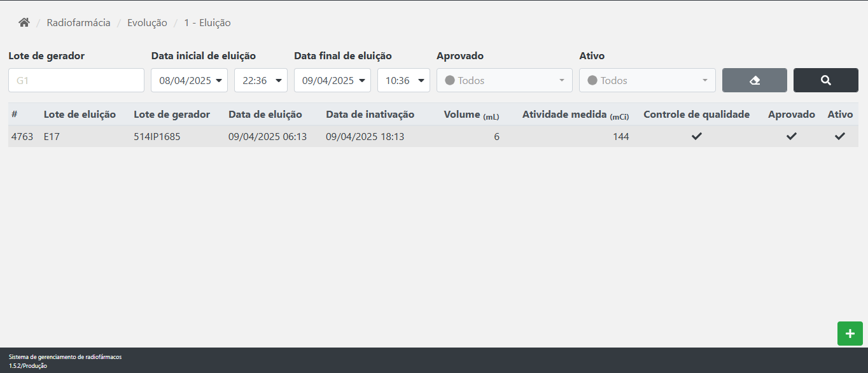Click the green plus add button
This screenshot has width=868, height=373.
pos(850,334)
